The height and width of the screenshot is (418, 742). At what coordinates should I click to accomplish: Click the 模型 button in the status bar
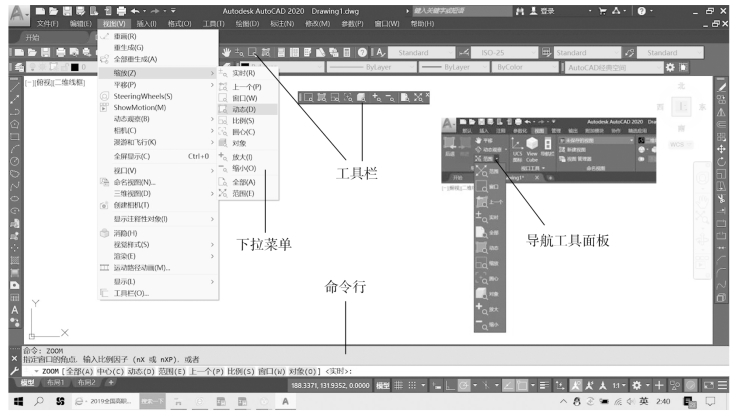382,385
